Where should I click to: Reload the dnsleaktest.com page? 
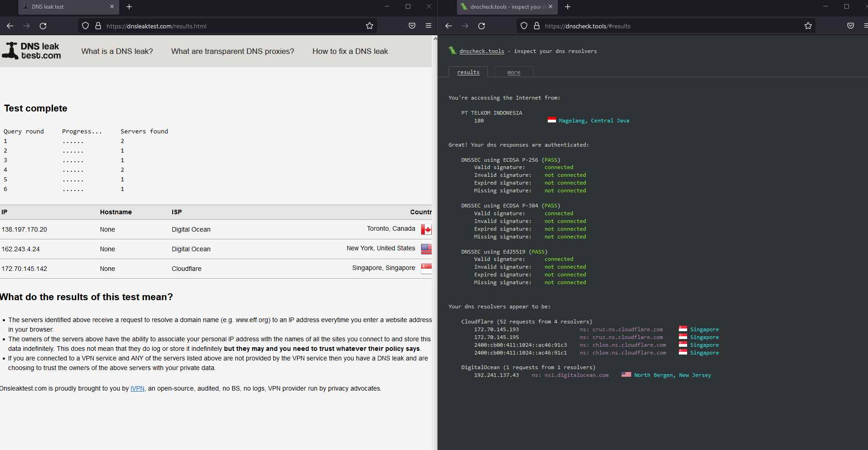(43, 26)
